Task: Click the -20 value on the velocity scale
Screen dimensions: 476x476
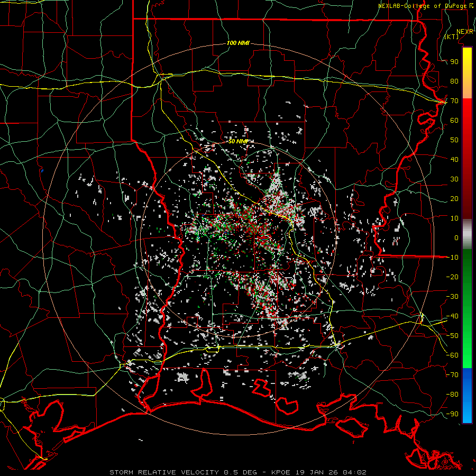Action: pyautogui.click(x=452, y=277)
